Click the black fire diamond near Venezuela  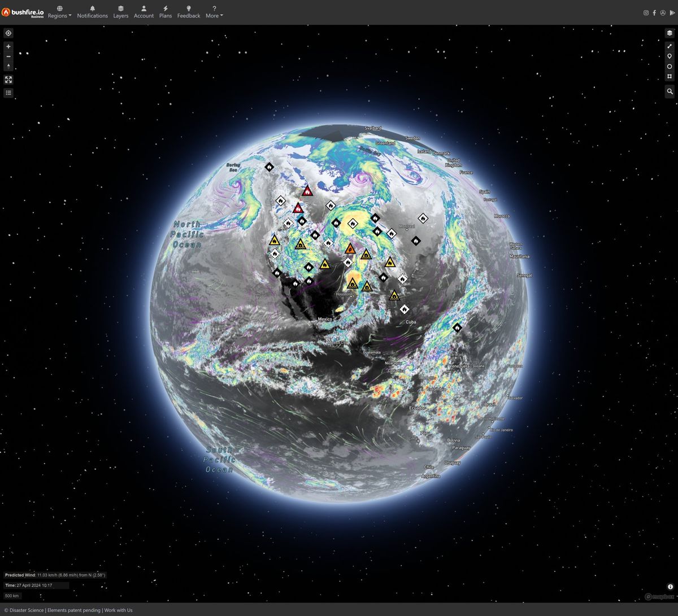point(457,327)
